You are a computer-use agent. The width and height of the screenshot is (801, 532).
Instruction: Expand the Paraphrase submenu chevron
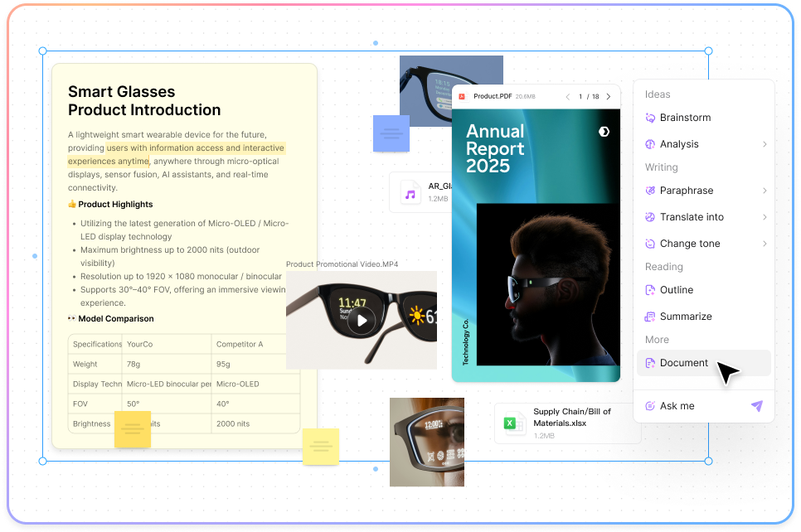(x=764, y=191)
